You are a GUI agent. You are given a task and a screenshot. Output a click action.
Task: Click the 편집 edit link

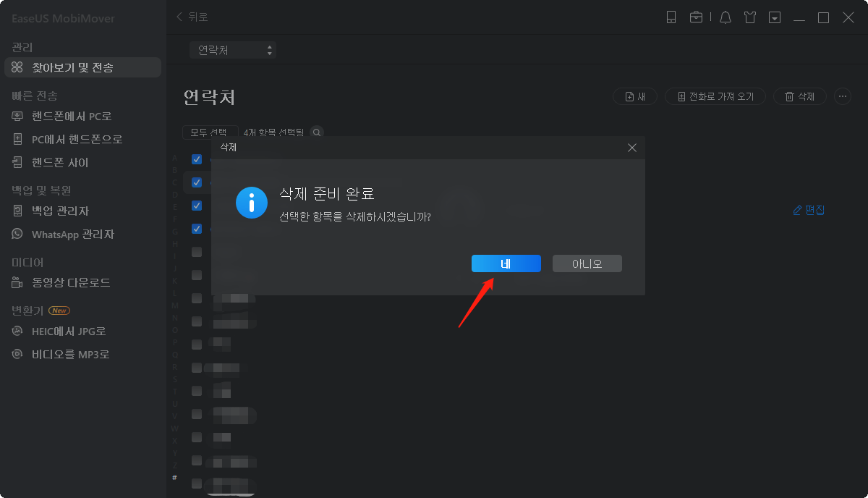pos(808,208)
